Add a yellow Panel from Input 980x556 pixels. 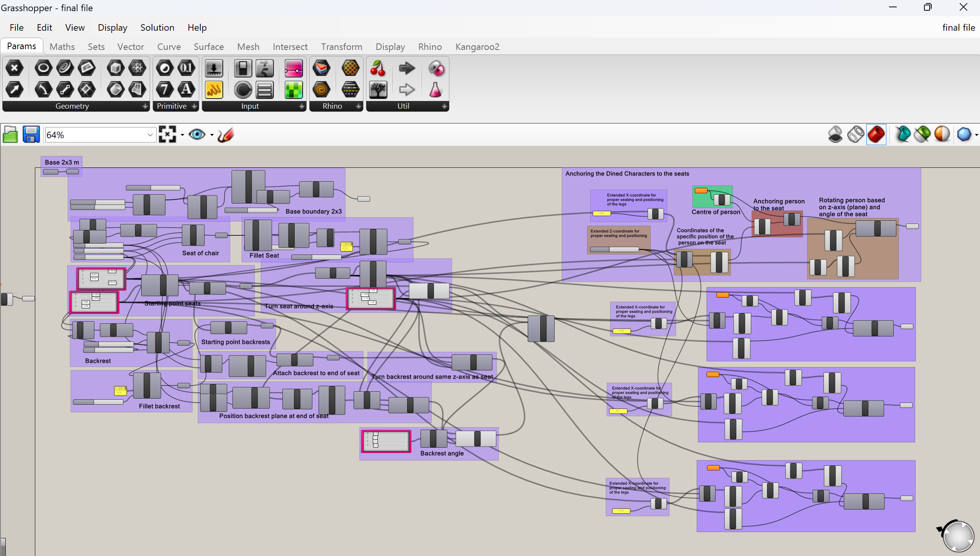(214, 90)
